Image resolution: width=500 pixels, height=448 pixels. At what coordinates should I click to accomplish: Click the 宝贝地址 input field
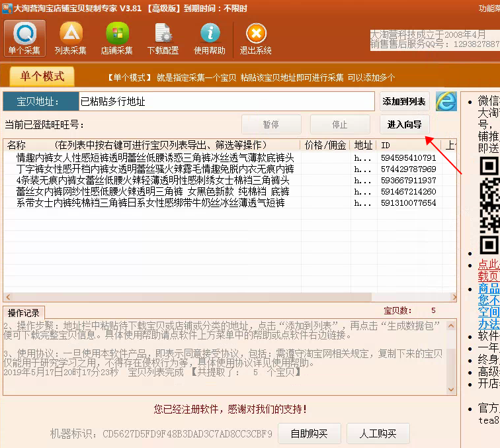pyautogui.click(x=226, y=101)
